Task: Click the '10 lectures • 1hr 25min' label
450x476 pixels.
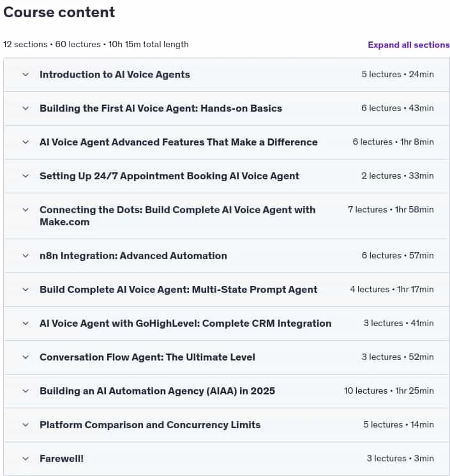Action: tap(389, 390)
